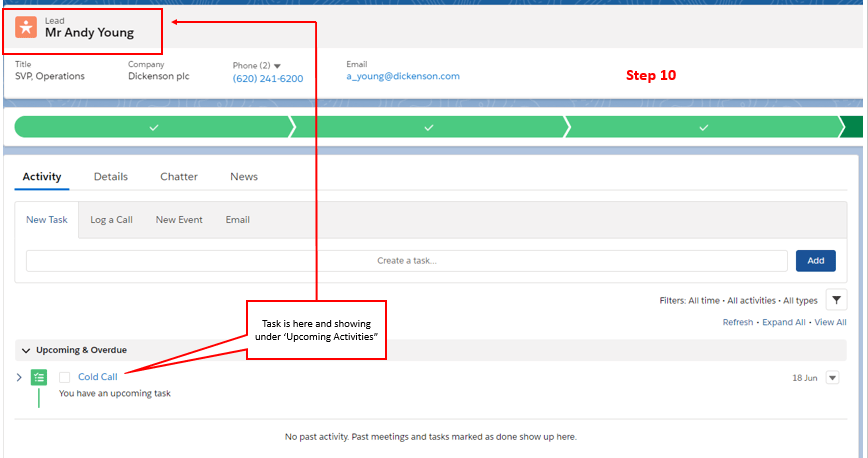The width and height of the screenshot is (868, 458).
Task: Collapse the Upcoming & Overdue section
Action: 26,350
